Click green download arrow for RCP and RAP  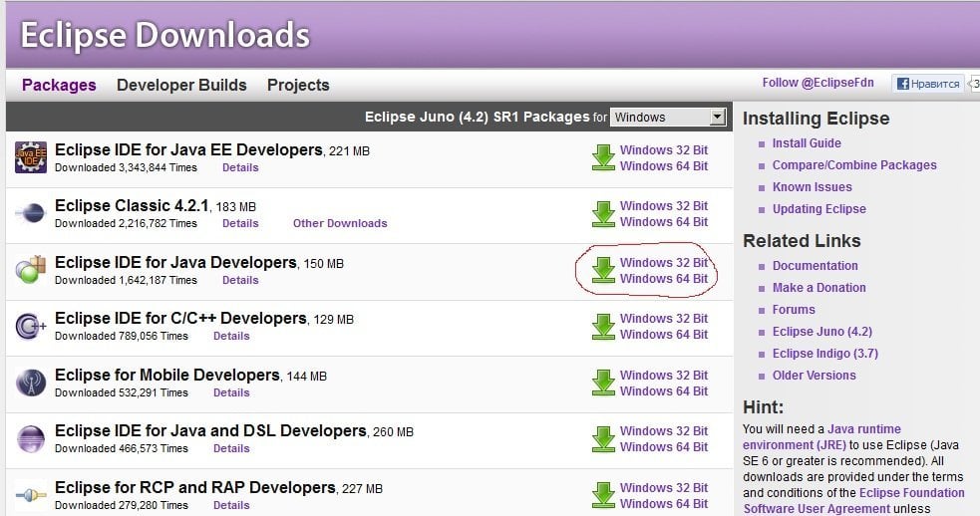603,495
